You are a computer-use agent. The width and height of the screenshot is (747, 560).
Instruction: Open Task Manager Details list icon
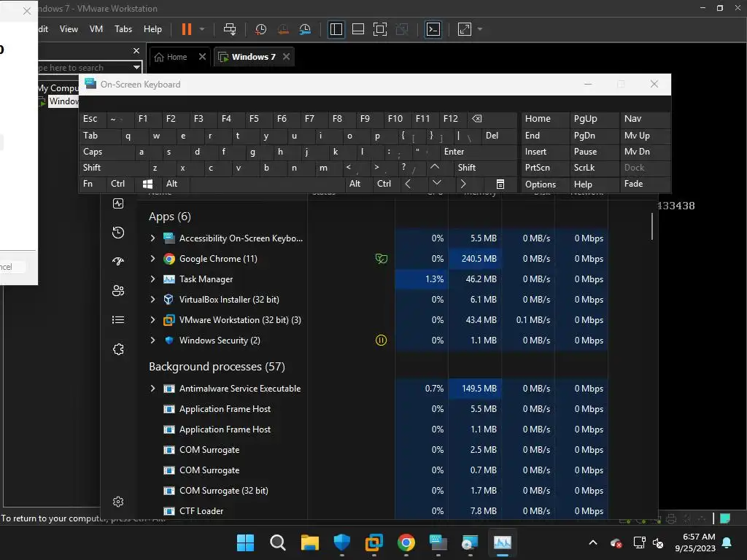click(118, 319)
